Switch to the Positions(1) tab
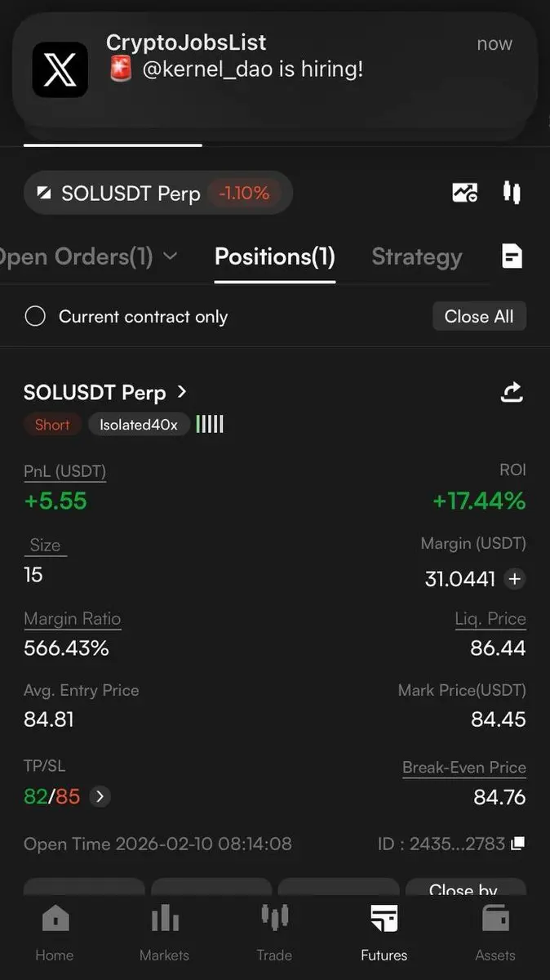The width and height of the screenshot is (550, 980). [275, 256]
